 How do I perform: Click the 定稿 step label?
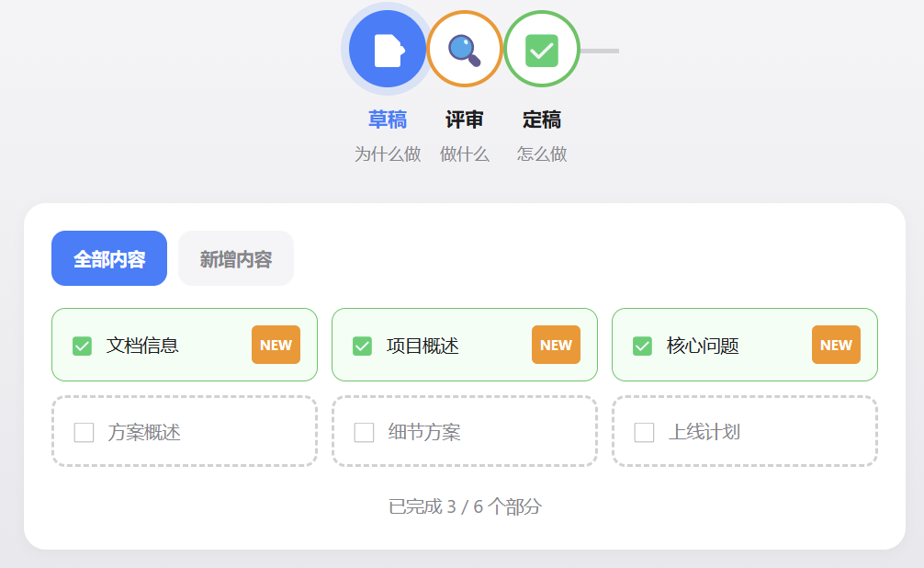pyautogui.click(x=542, y=119)
